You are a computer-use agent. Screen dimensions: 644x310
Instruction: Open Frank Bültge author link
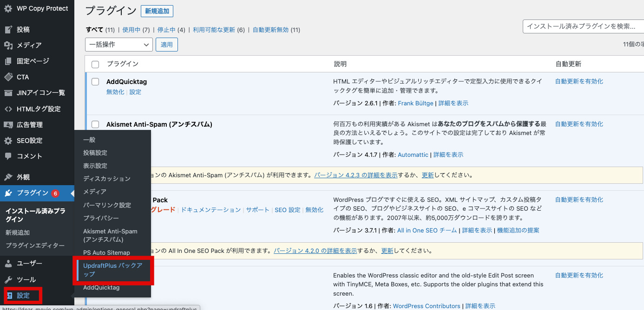coord(416,103)
